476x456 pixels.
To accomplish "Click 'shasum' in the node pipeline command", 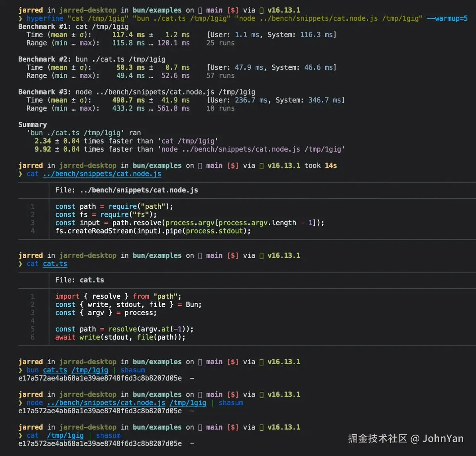I will (231, 403).
